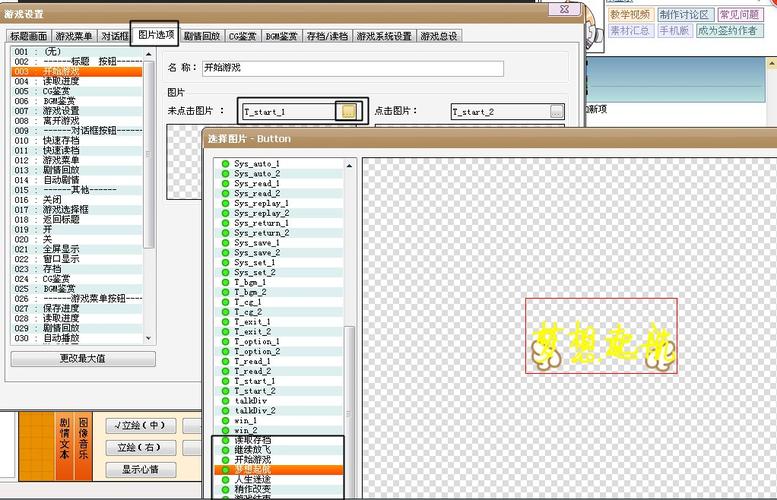Select image 继续放飞 in list
This screenshot has height=500, width=777.
click(278, 450)
